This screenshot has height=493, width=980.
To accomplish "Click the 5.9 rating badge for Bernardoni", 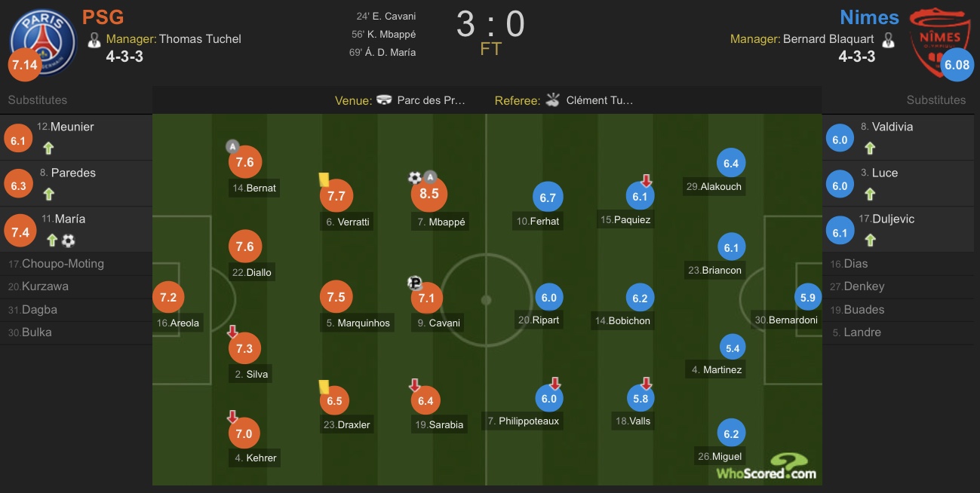I will [808, 297].
